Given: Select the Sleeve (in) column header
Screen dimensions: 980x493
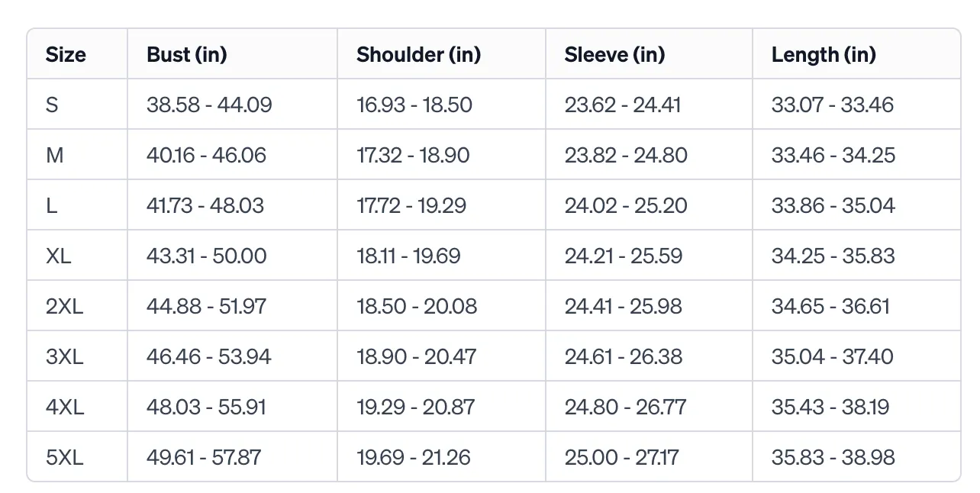Looking at the screenshot, I should click(614, 55).
